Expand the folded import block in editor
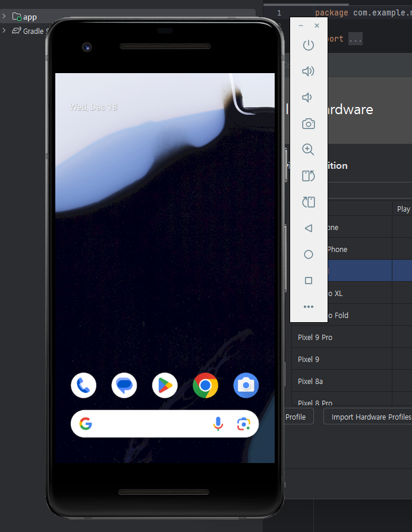This screenshot has height=532, width=412. coord(356,39)
